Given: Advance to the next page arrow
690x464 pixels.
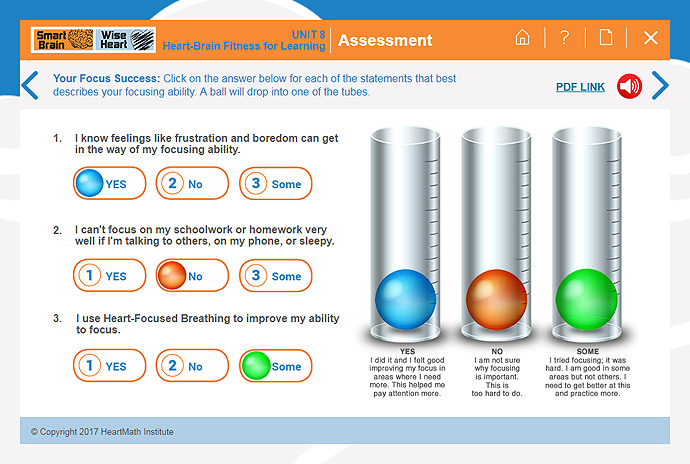Looking at the screenshot, I should pos(660,85).
